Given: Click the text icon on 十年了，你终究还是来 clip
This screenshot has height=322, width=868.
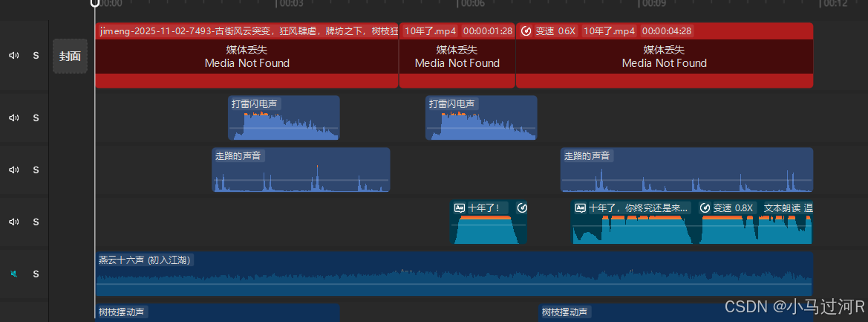Looking at the screenshot, I should (x=581, y=208).
